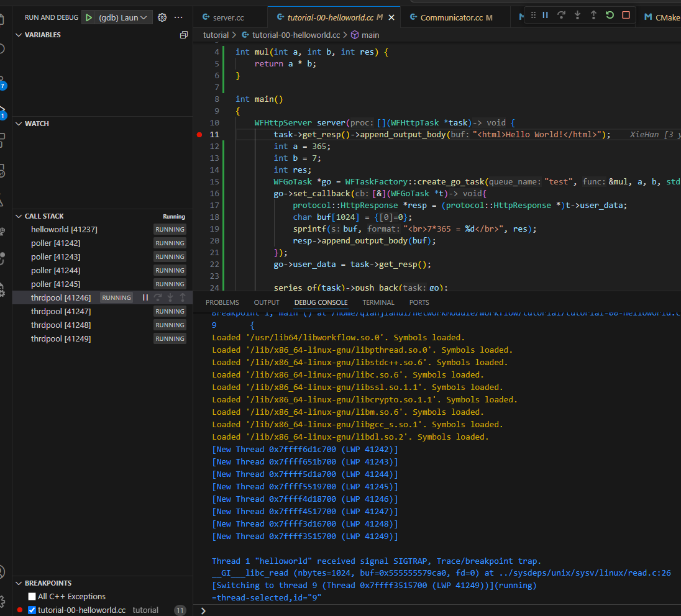The height and width of the screenshot is (616, 681).
Task: Collapse all variables icon
Action: click(x=184, y=35)
